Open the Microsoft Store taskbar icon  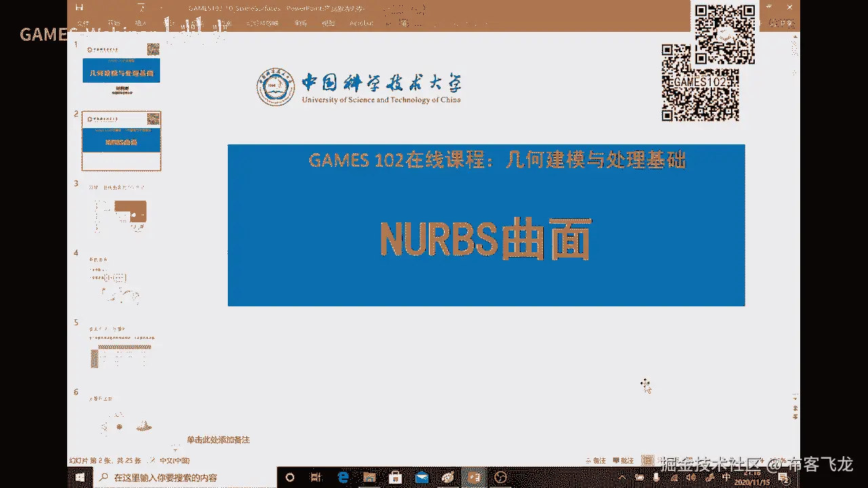(395, 477)
